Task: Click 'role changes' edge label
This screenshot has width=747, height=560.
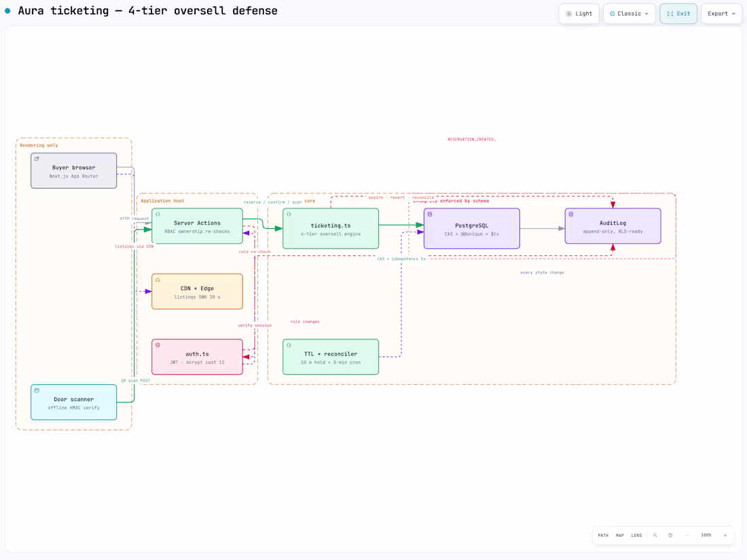Action: coord(305,322)
